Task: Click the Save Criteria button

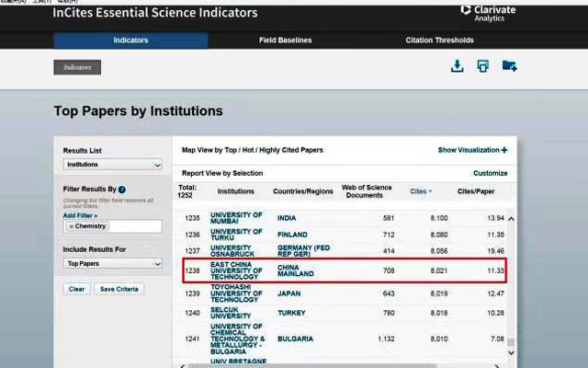Action: click(119, 289)
